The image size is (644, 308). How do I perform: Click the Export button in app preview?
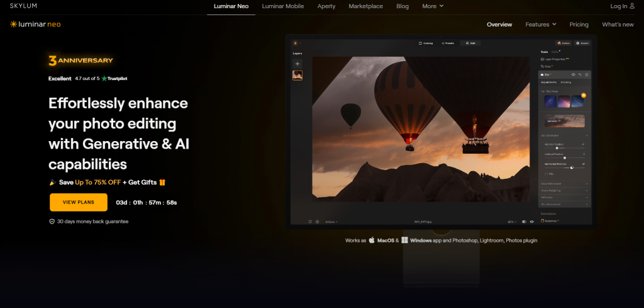pos(582,43)
